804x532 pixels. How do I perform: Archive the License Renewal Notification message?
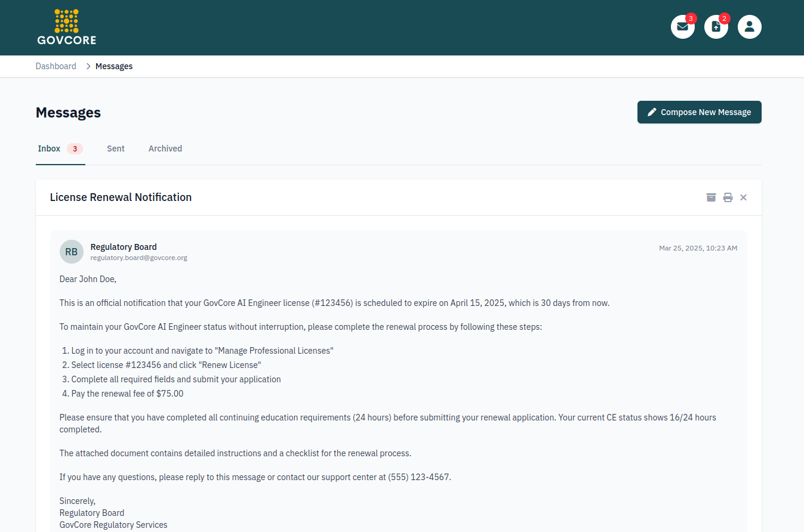point(711,197)
